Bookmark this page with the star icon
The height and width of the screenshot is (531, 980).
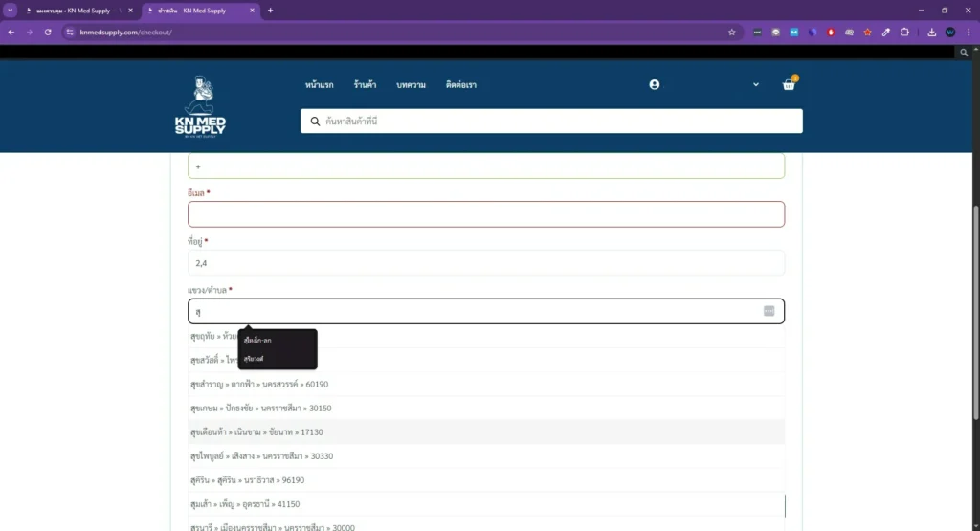pyautogui.click(x=732, y=32)
